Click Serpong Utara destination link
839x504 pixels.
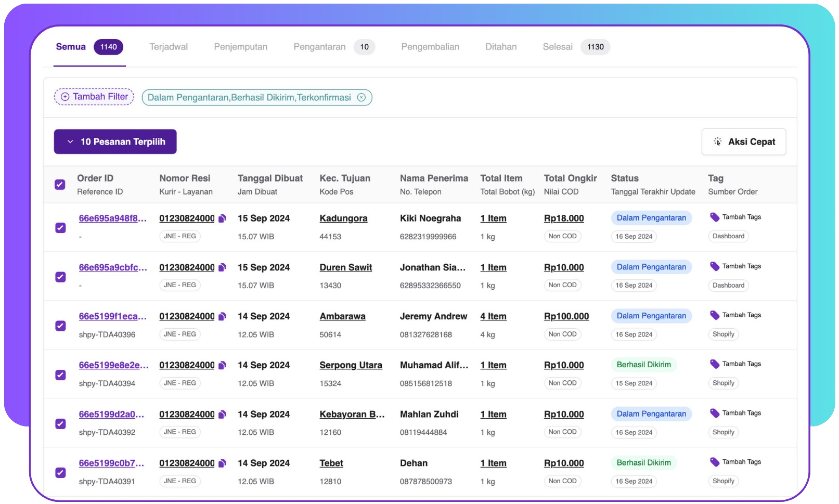click(351, 365)
